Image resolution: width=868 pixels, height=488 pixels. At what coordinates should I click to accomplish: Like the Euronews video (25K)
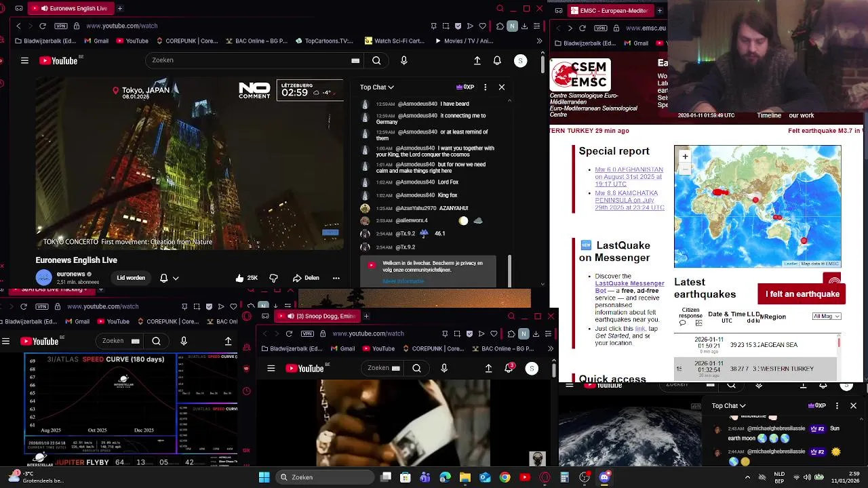tap(247, 277)
